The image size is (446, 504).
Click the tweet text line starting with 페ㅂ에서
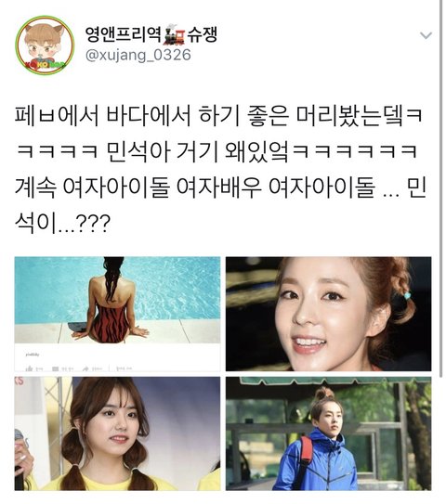(x=218, y=115)
